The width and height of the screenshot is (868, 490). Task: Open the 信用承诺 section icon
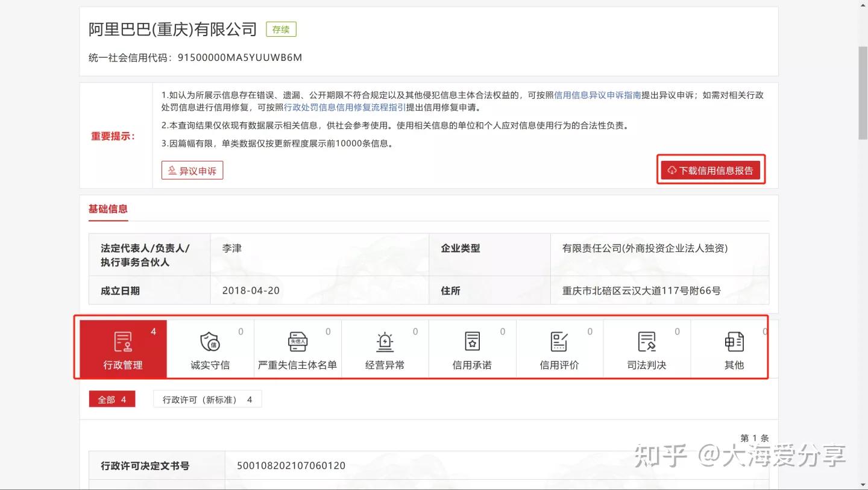(472, 341)
